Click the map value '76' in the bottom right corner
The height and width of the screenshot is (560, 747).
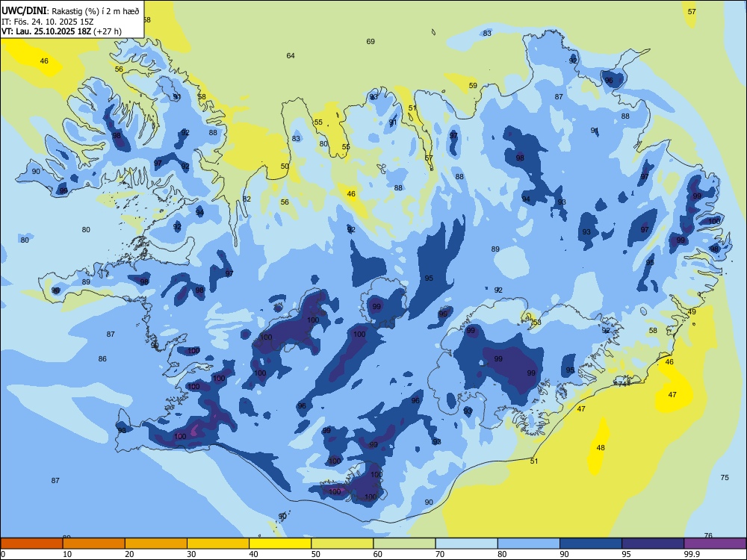pyautogui.click(x=708, y=535)
